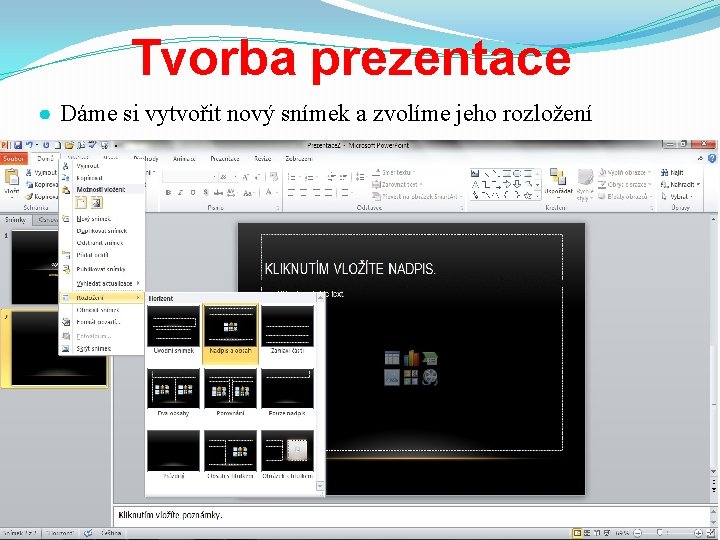Image resolution: width=720 pixels, height=540 pixels.
Task: Expand the shapes gallery more arrow
Action: click(x=538, y=196)
